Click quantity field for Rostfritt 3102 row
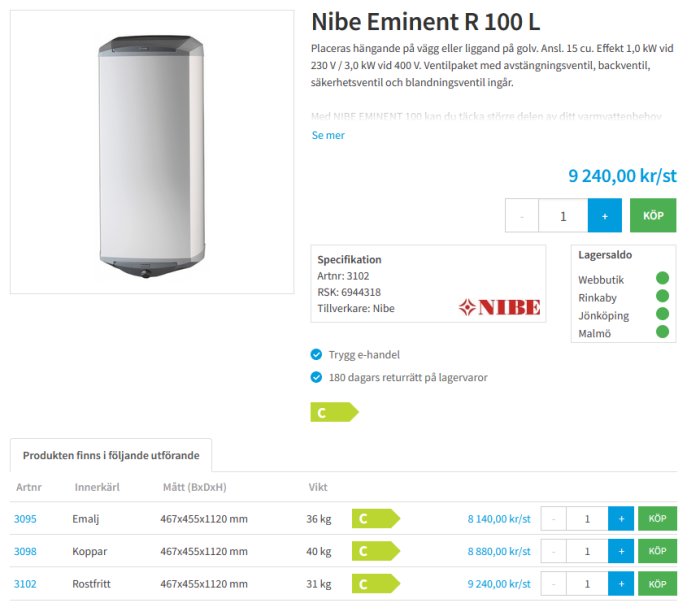This screenshot has height=616, width=700. coord(587,584)
